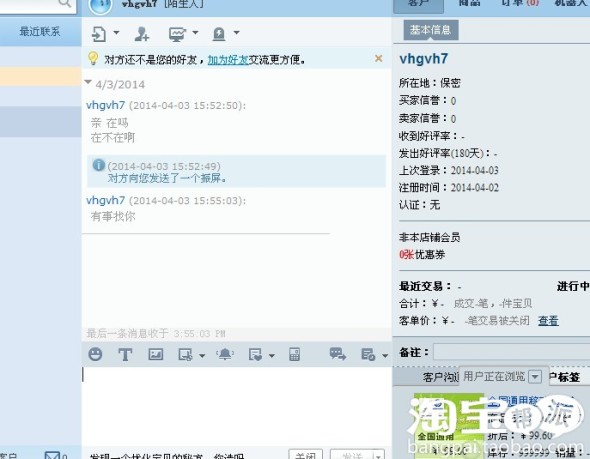
Task: Select the 最近联系 tab
Action: (40, 31)
